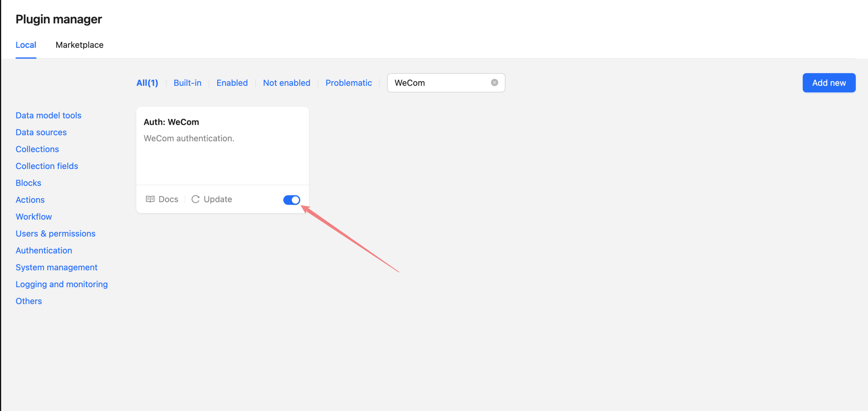
Task: Select Users & permissions category
Action: pos(56,234)
